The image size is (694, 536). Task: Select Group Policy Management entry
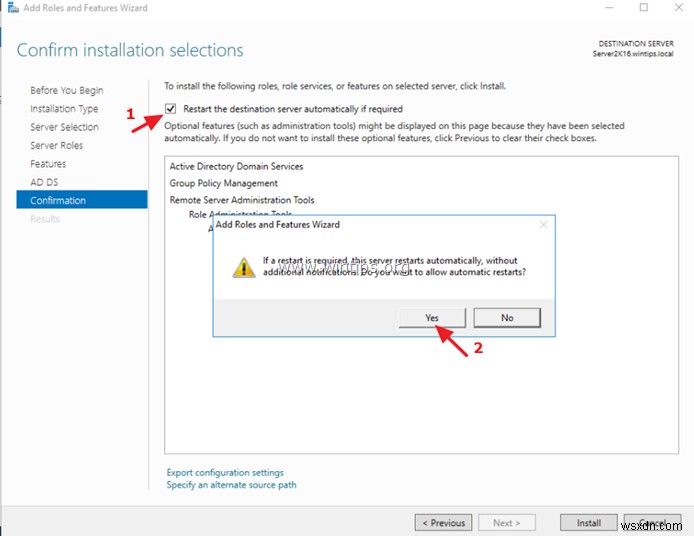pyautogui.click(x=224, y=183)
